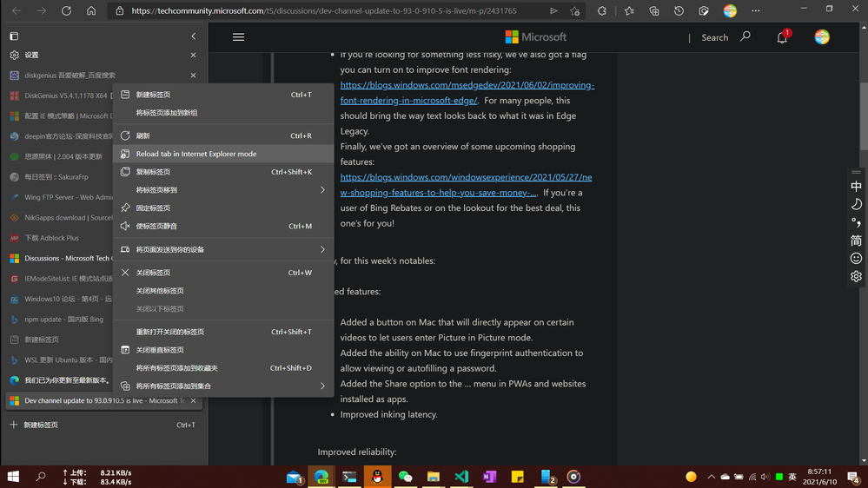Open Settings and more ellipsis menu
868x488 pixels.
pyautogui.click(x=756, y=10)
